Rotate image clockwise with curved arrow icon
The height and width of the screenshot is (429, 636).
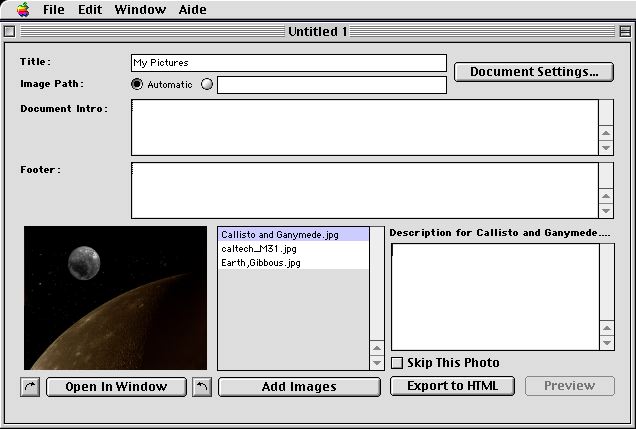click(x=30, y=386)
